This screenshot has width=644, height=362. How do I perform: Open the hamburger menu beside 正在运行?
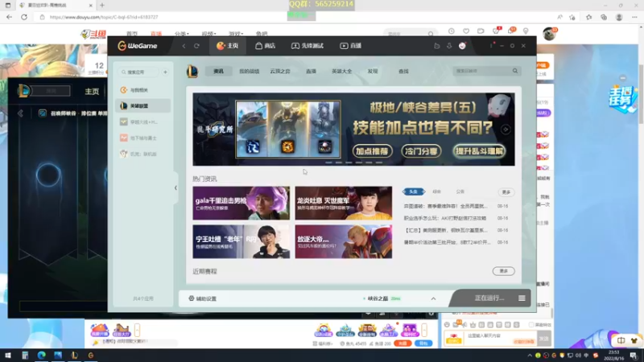coord(522,298)
